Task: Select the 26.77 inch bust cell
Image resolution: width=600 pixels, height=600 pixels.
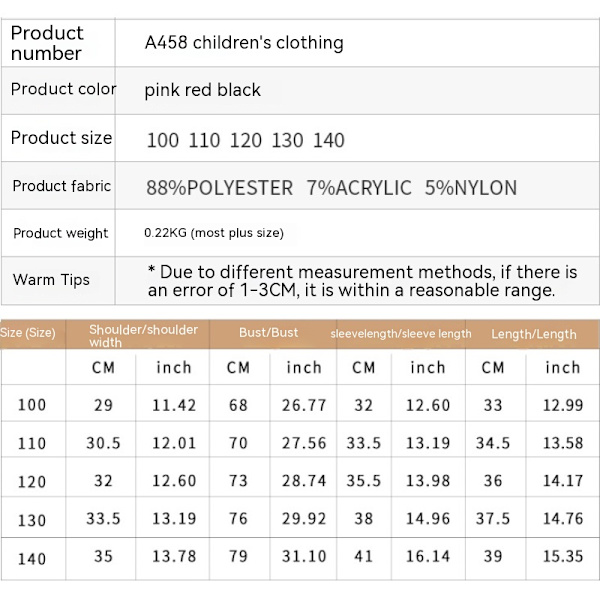Action: (x=304, y=405)
